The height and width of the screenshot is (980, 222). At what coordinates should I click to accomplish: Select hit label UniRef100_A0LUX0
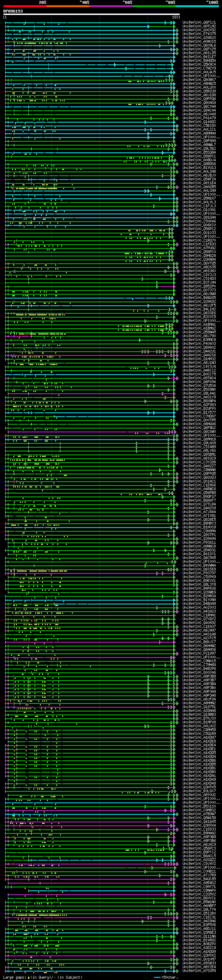pos(199,87)
